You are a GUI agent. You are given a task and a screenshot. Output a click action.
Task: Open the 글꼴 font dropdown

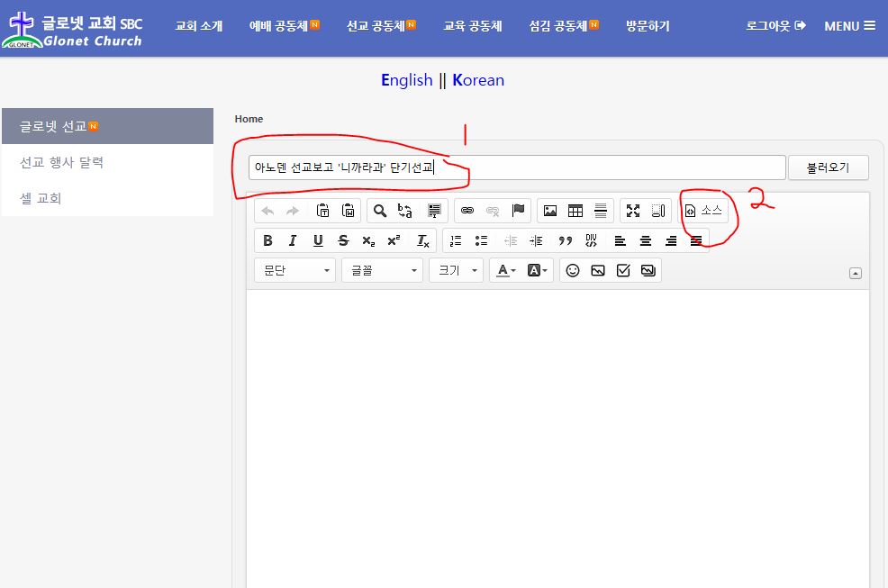(382, 270)
